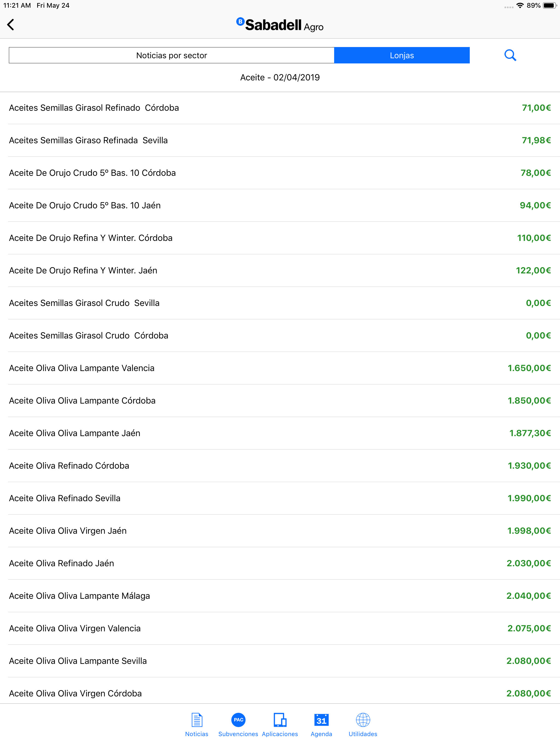Tap the Sabadell Agro logo
The width and height of the screenshot is (560, 747).
[280, 25]
